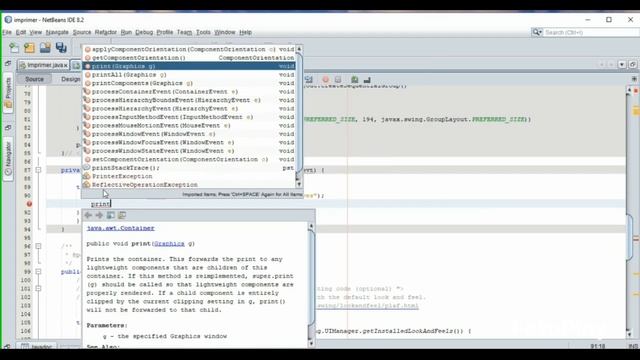The width and height of the screenshot is (640, 360).
Task: Select processMouseMotionEvent completion item
Action: (x=189, y=125)
